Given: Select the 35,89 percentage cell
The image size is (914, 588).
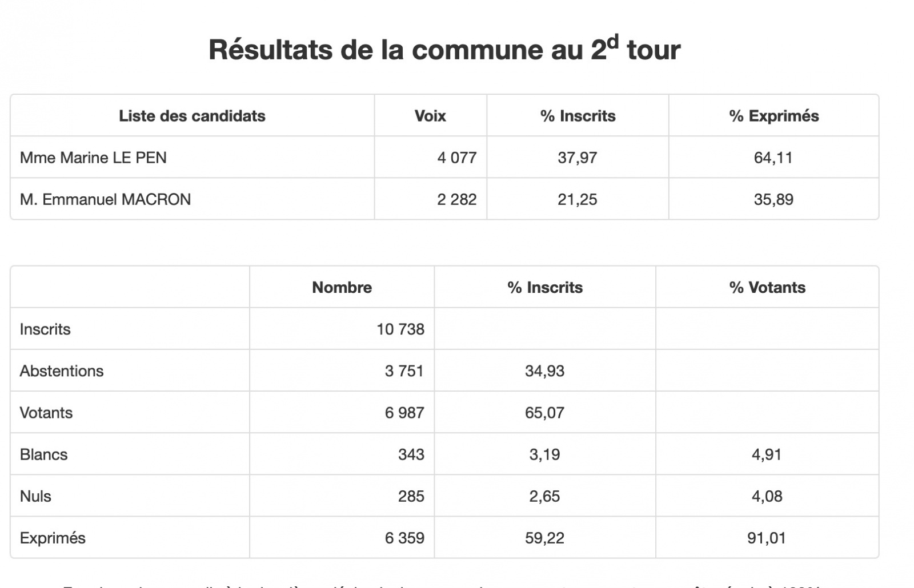Looking at the screenshot, I should click(773, 199).
